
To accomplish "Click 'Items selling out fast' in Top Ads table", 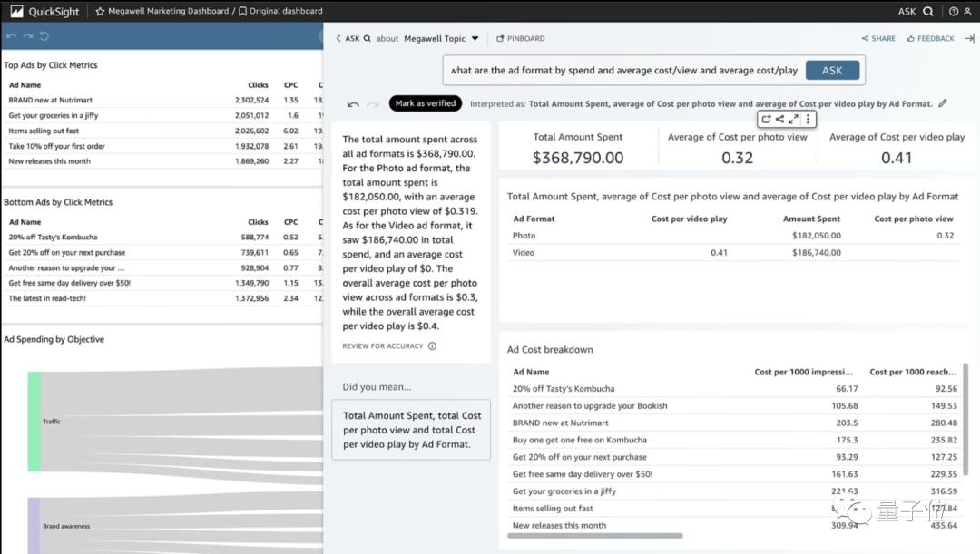I will pyautogui.click(x=44, y=131).
